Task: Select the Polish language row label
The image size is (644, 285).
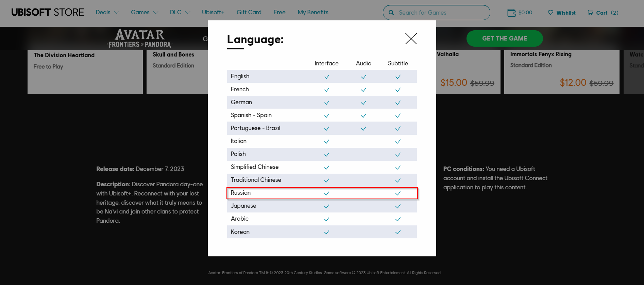Action: (x=238, y=154)
